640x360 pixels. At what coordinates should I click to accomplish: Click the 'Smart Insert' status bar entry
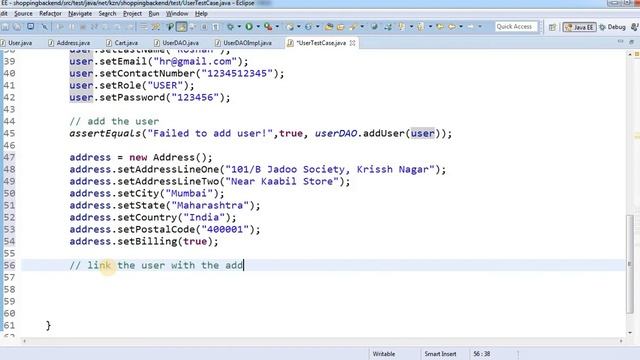[440, 354]
